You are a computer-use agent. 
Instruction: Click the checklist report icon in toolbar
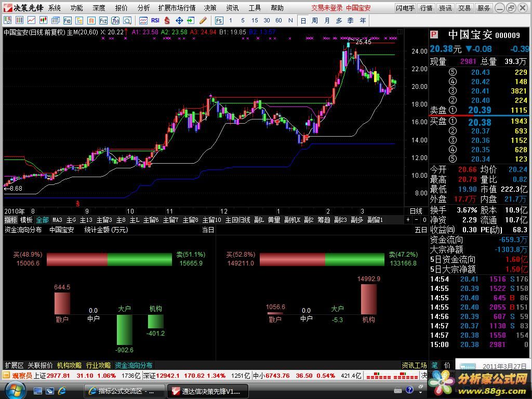[x=7, y=21]
